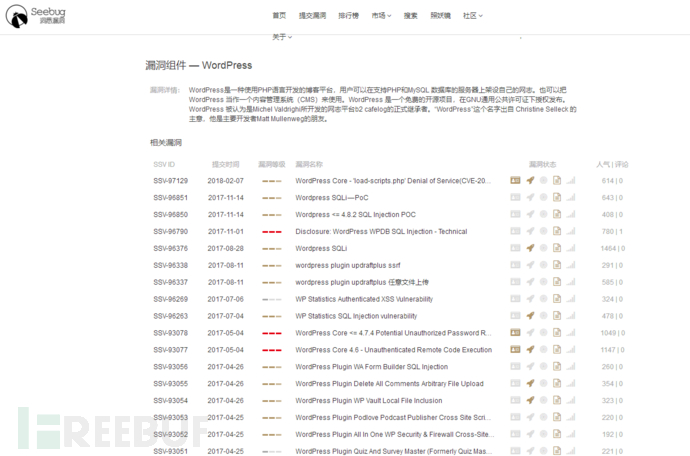Click the card icon in the SSV-96850 row

(x=515, y=214)
